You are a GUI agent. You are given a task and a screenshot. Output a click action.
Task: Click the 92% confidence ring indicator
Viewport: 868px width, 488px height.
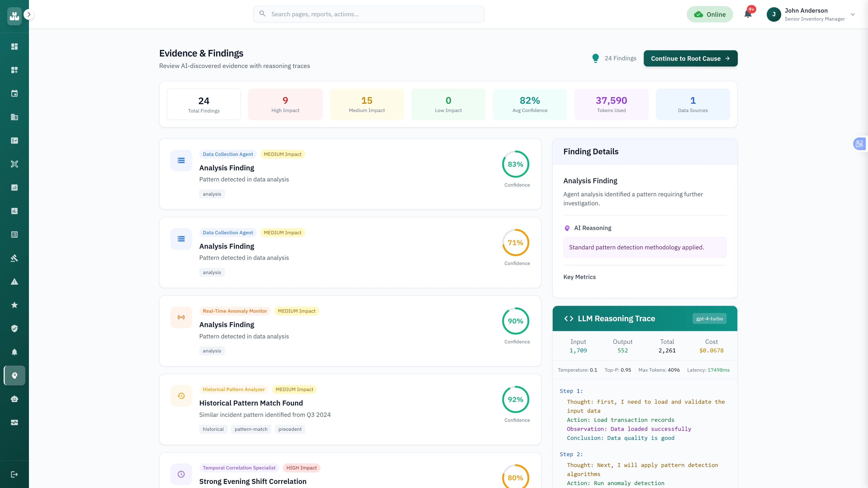pos(516,399)
